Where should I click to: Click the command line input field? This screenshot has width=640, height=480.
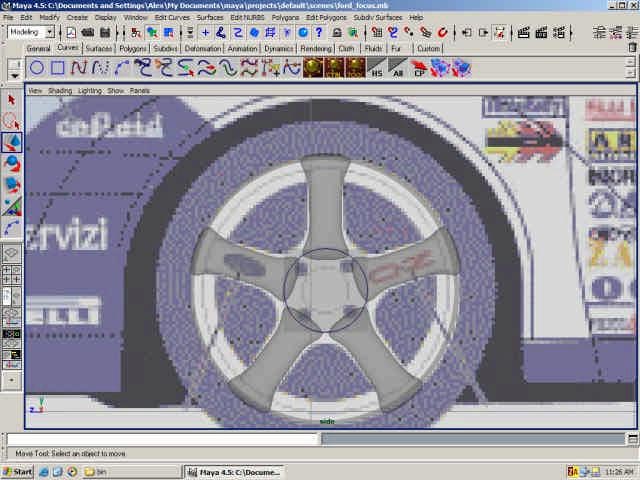162,439
